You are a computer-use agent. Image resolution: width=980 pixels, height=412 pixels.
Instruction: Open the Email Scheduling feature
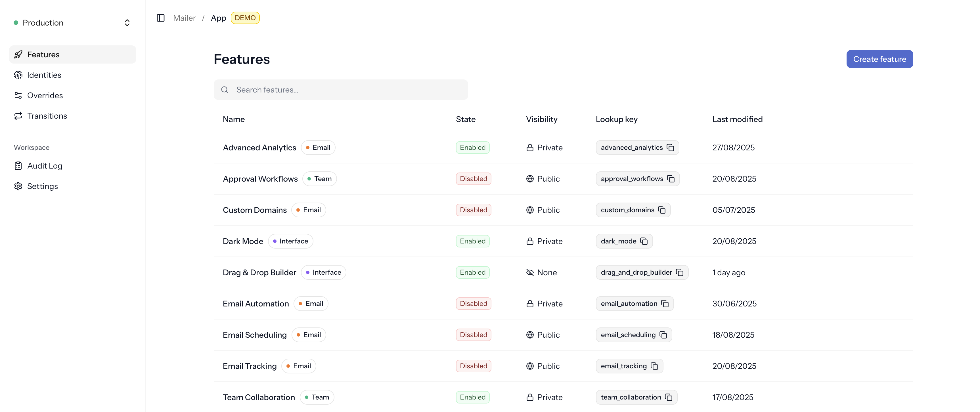tap(255, 335)
